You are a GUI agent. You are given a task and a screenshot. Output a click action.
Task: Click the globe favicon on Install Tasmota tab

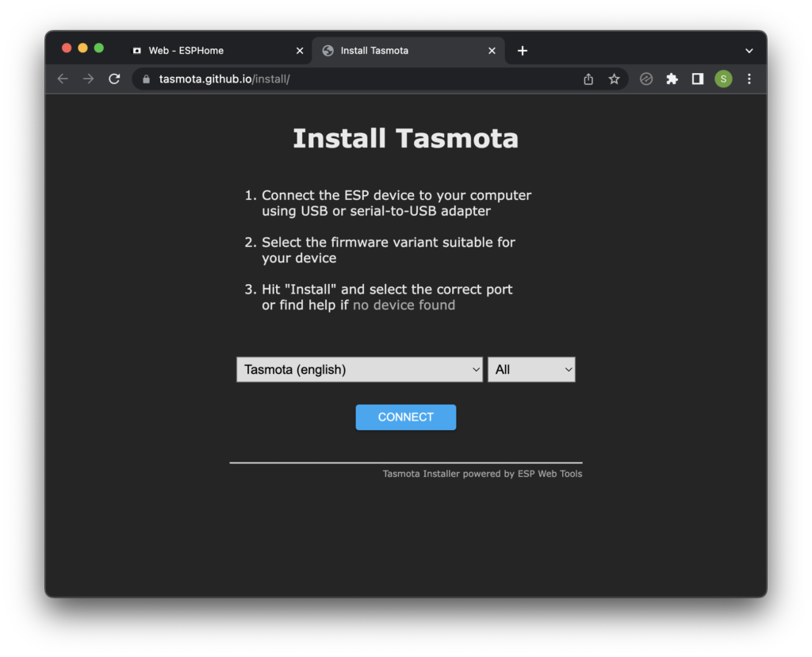click(x=327, y=51)
